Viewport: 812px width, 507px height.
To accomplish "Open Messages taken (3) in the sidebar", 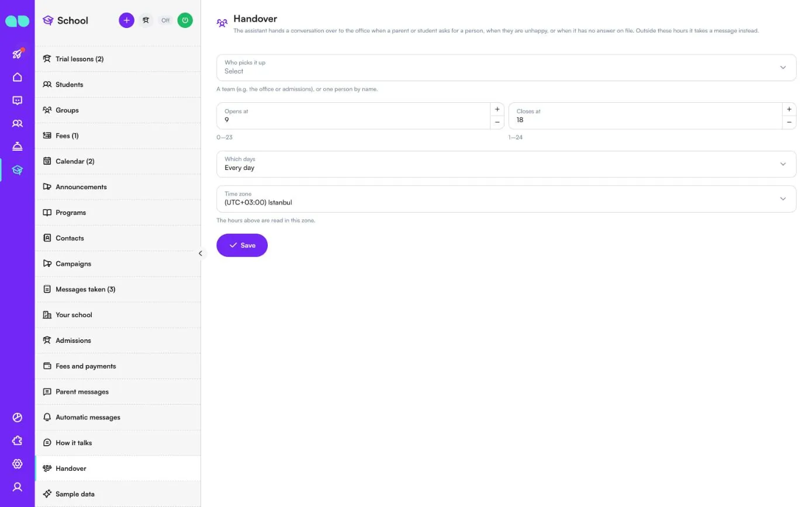I will [118, 289].
